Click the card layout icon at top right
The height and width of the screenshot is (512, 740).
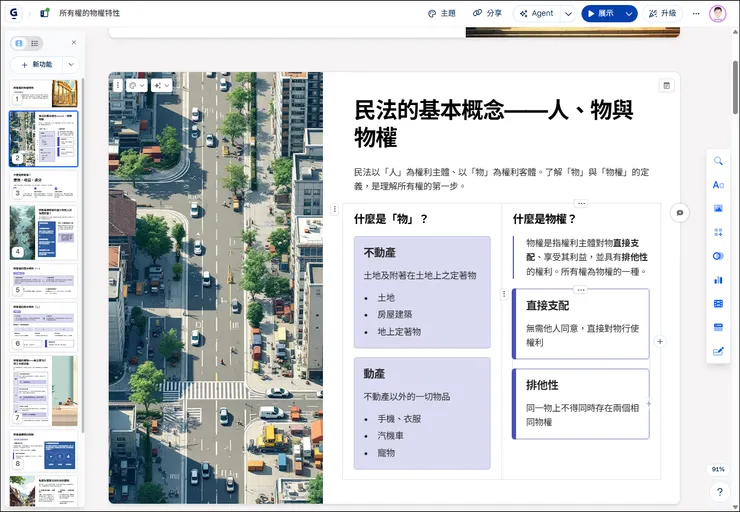click(x=666, y=85)
